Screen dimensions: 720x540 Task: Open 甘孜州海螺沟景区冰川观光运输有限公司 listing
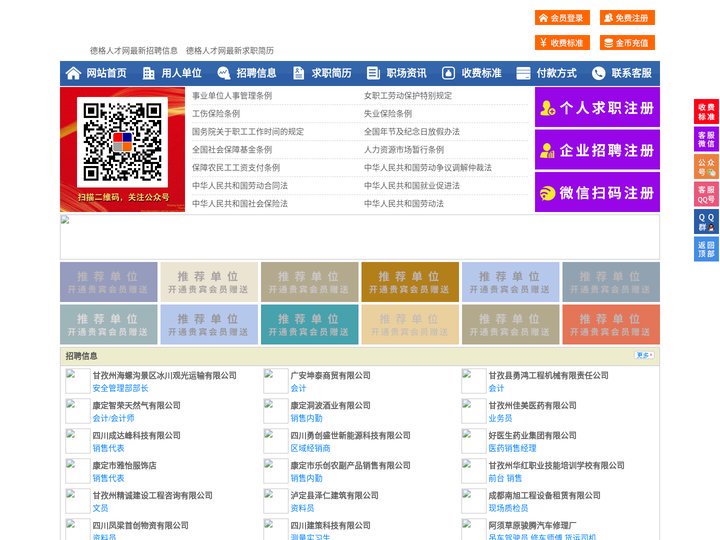click(164, 375)
